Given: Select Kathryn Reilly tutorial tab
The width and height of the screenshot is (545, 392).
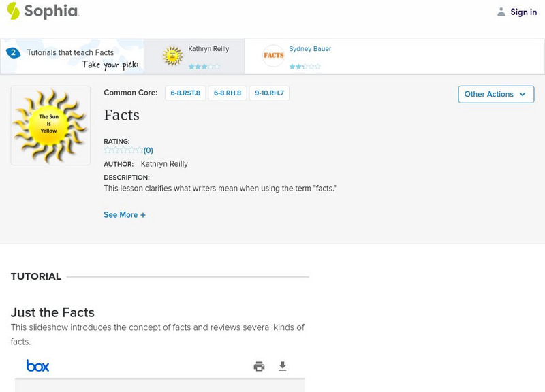Looking at the screenshot, I should click(x=208, y=49).
